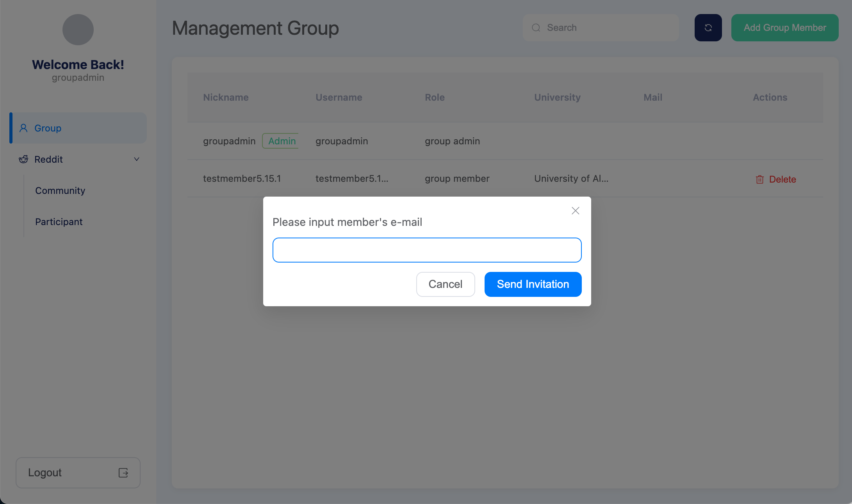Click the Admin tag next to groupadmin
Screen dimensions: 852x504
coord(281,141)
